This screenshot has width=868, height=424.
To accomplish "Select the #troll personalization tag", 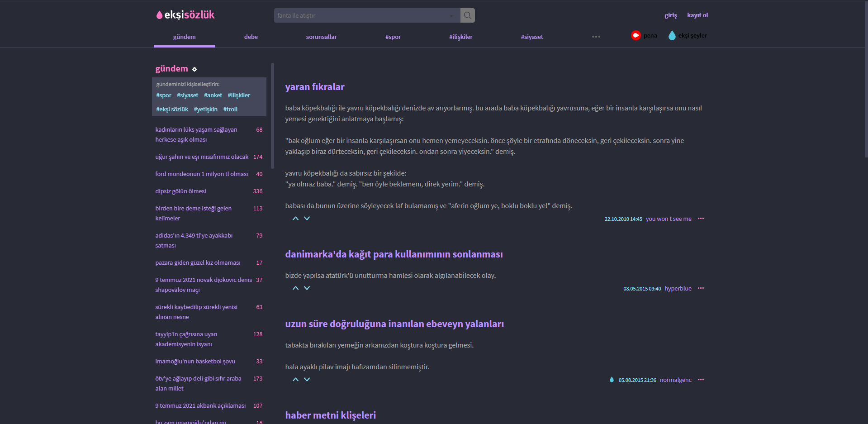I will click(x=231, y=109).
